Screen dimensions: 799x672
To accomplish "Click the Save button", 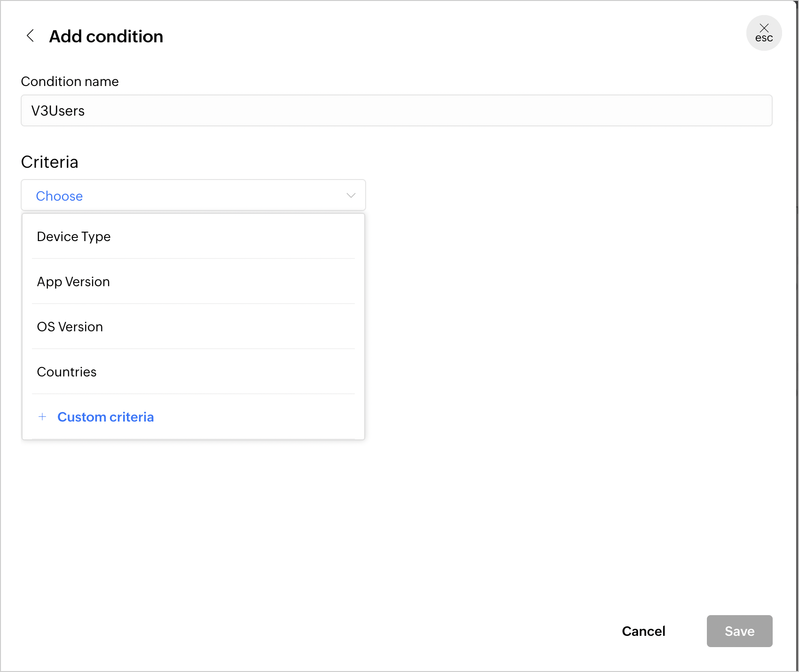I will pos(739,631).
